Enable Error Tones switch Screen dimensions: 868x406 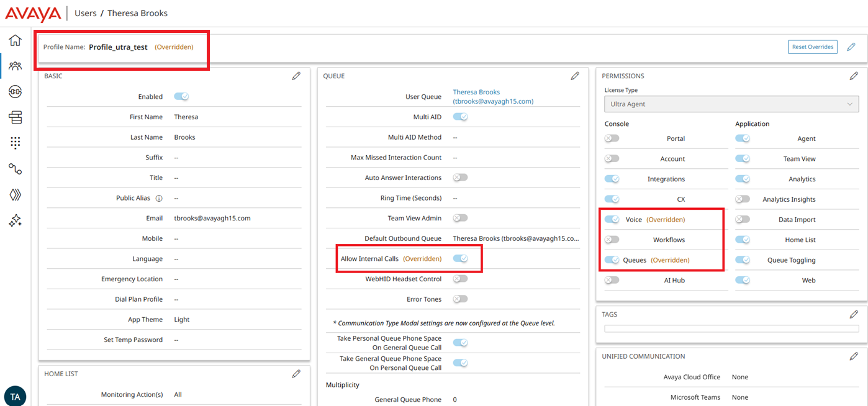click(460, 299)
